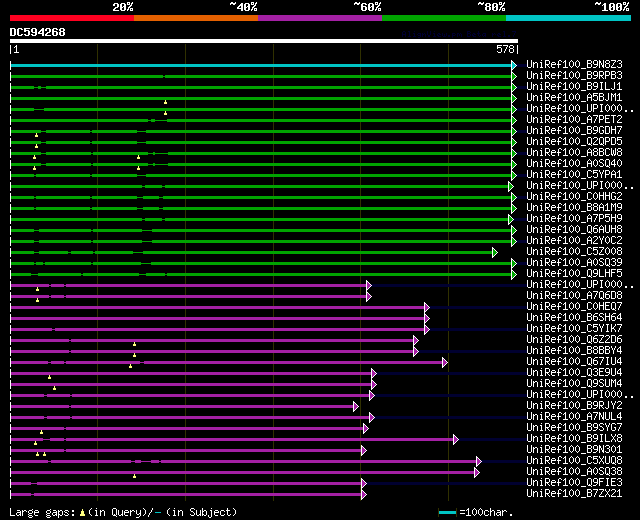Click the cyan 100char scale bar
Viewport: 640px width, 520px height.
coord(447,512)
